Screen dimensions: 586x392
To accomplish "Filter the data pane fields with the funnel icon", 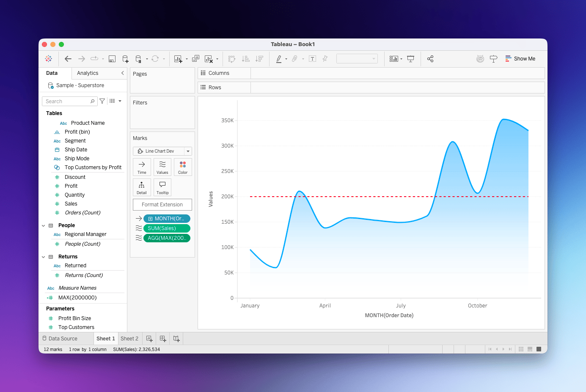I will click(x=102, y=101).
